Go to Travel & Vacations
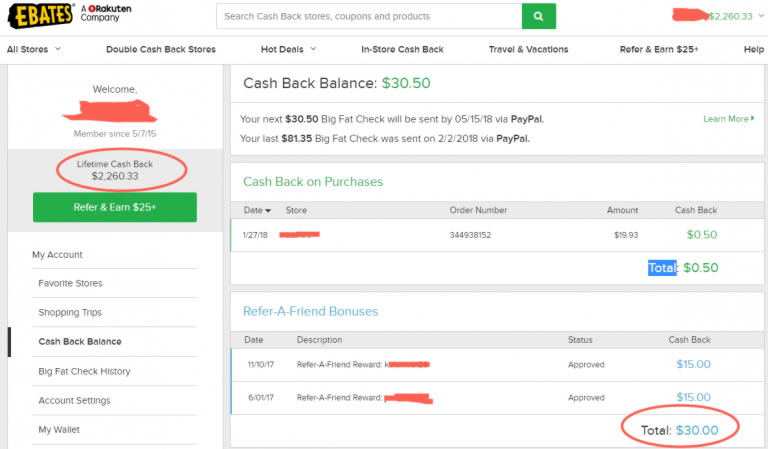 tap(528, 49)
